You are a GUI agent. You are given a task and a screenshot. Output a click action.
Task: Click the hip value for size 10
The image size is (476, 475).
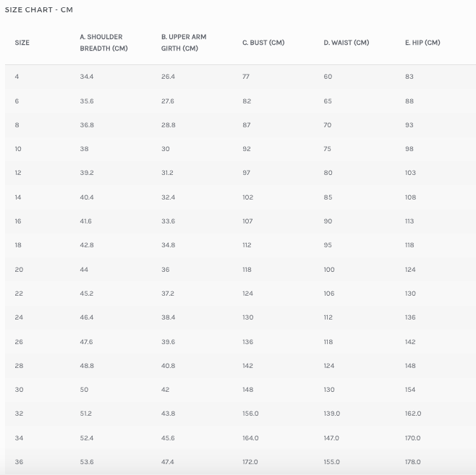click(409, 149)
